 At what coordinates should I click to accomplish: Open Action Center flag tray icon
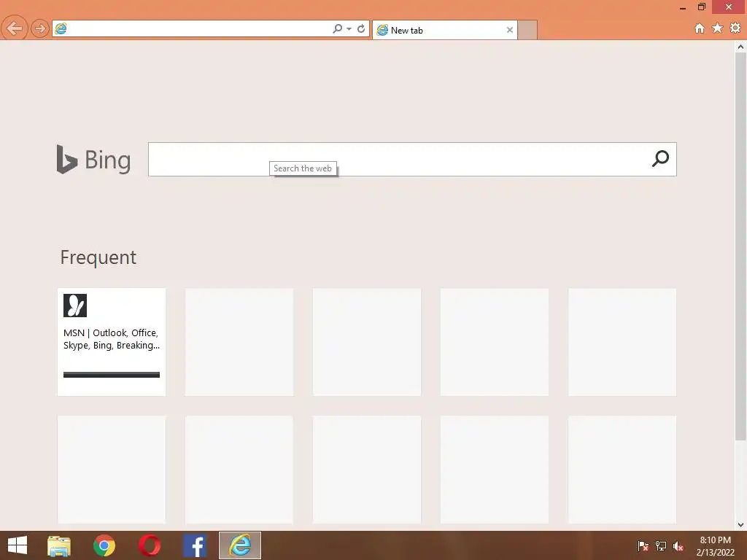[643, 545]
